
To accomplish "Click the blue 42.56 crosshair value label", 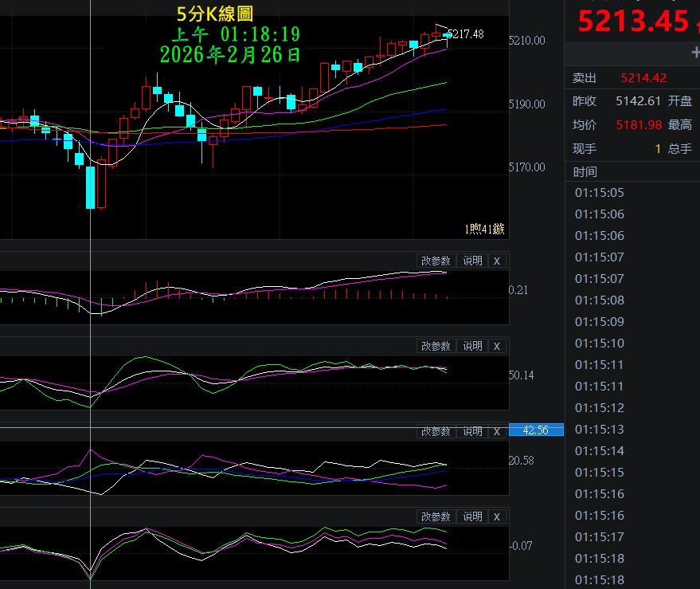I will pos(536,430).
